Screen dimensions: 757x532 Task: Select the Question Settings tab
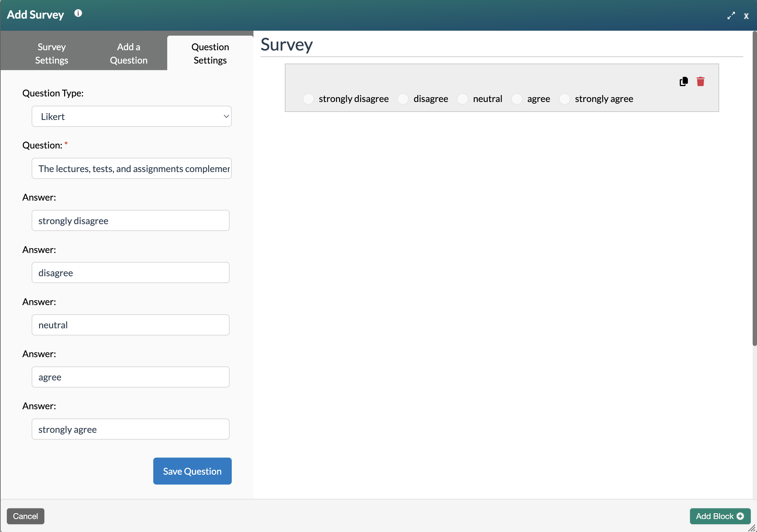point(210,53)
